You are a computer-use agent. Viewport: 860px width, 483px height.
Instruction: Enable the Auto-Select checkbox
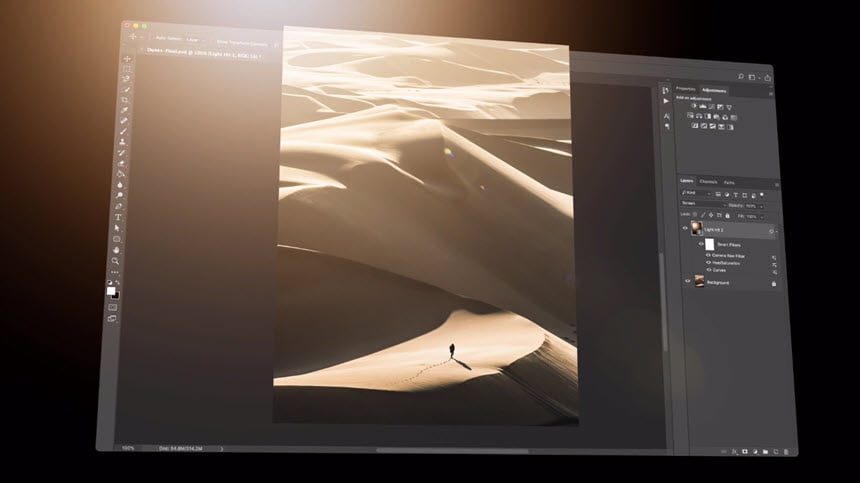152,38
